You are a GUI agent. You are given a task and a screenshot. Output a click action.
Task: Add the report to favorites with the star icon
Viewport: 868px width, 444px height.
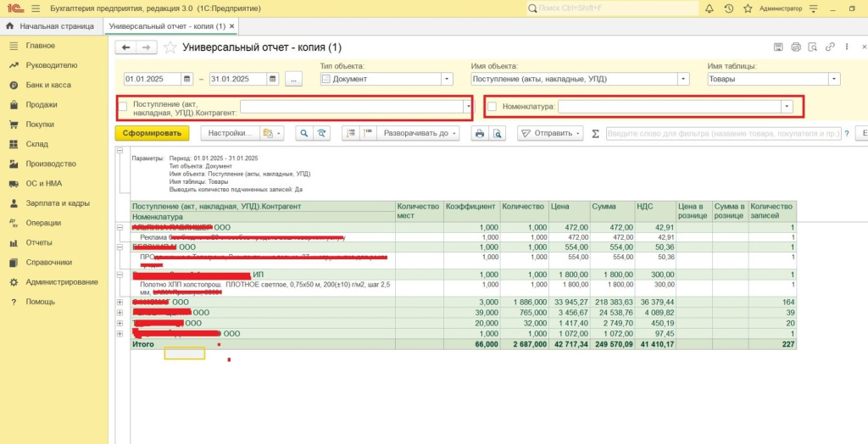pos(170,47)
